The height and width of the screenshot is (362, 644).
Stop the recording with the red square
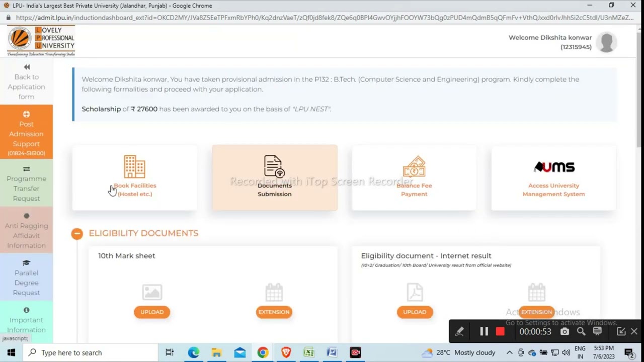(500, 331)
